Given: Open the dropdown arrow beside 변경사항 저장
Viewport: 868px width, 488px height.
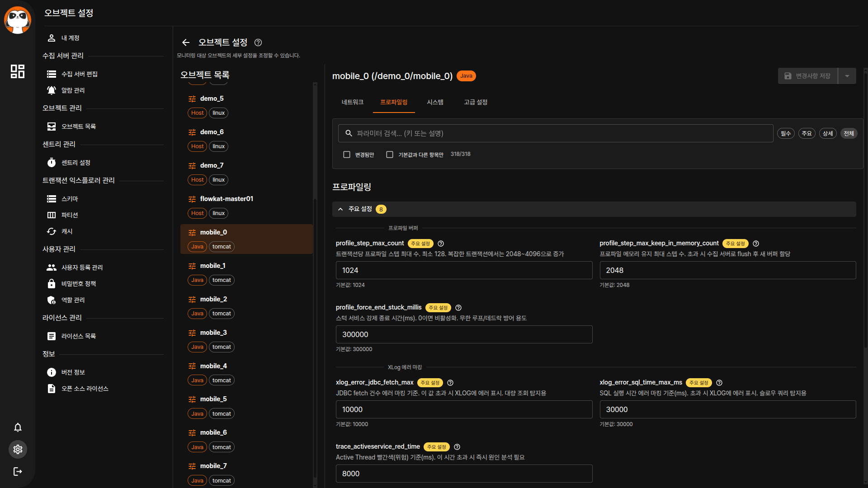Looking at the screenshot, I should [847, 76].
